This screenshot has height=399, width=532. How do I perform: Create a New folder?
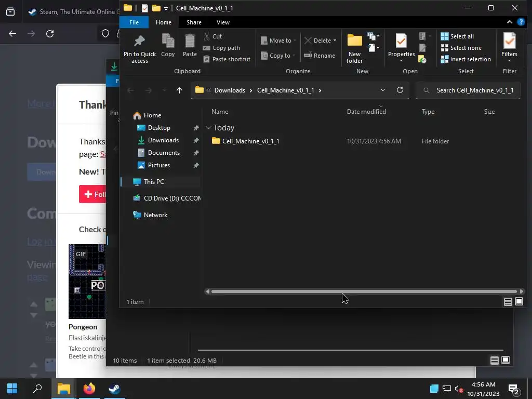point(354,48)
